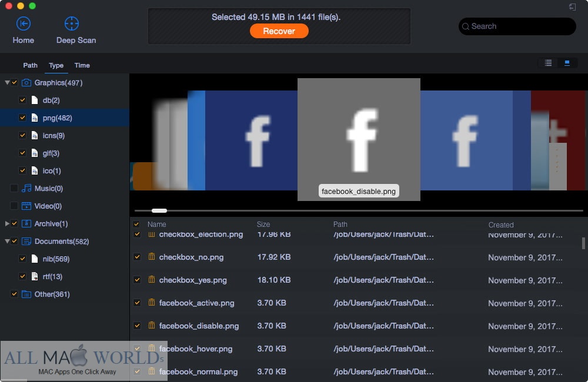The height and width of the screenshot is (382, 588).
Task: Uncheck the gif(3) checkbox
Action: pyautogui.click(x=22, y=153)
